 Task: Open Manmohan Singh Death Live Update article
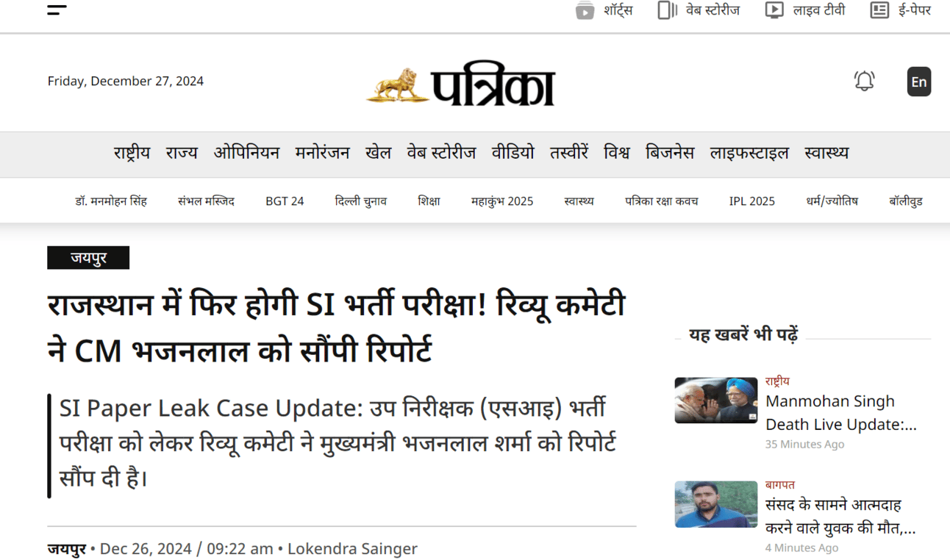click(x=841, y=413)
